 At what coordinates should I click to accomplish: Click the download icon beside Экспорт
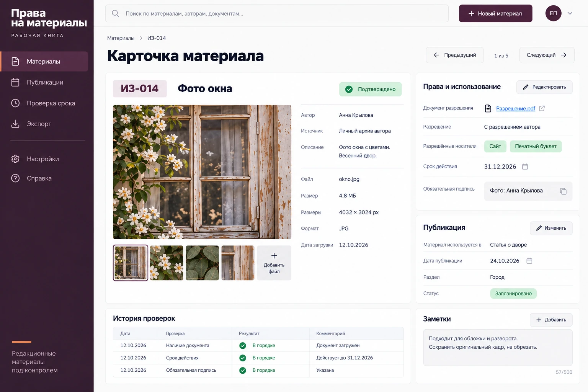[x=15, y=124]
